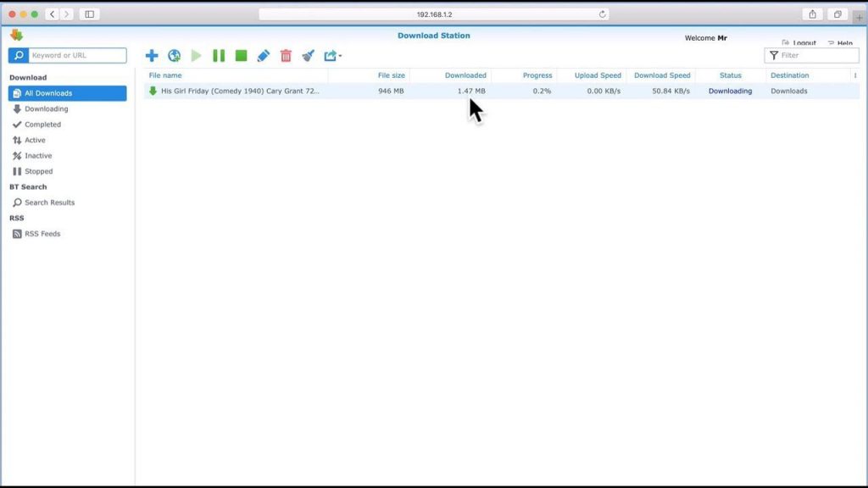Click the add download task plus icon
Image resolution: width=868 pixels, height=488 pixels.
click(152, 55)
